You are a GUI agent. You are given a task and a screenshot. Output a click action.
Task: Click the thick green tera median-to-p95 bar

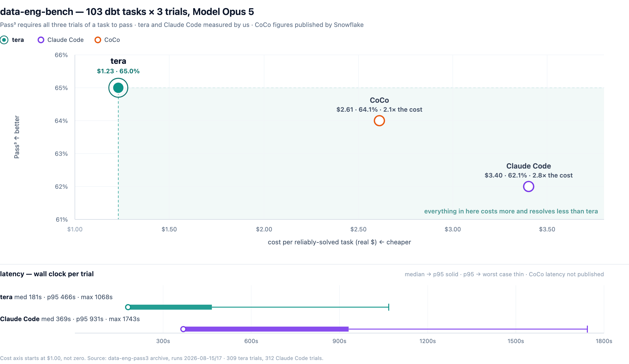[x=170, y=307]
